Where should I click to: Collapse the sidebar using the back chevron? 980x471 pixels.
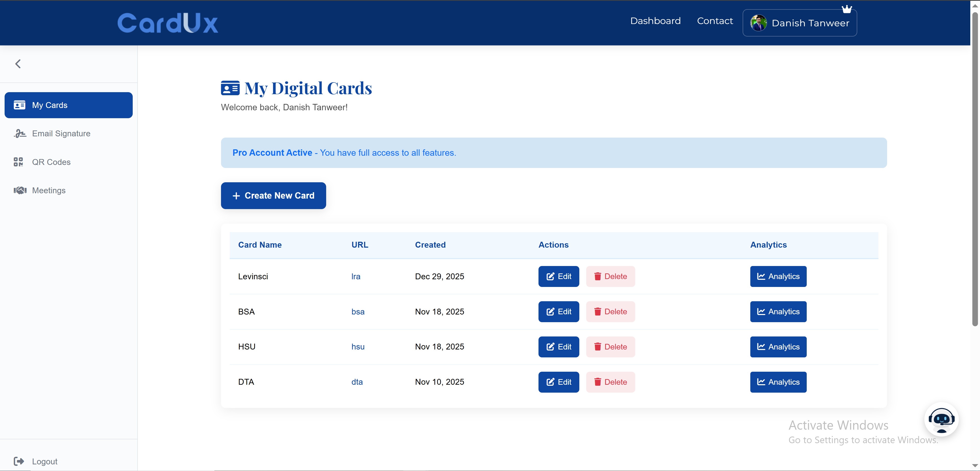pos(18,64)
